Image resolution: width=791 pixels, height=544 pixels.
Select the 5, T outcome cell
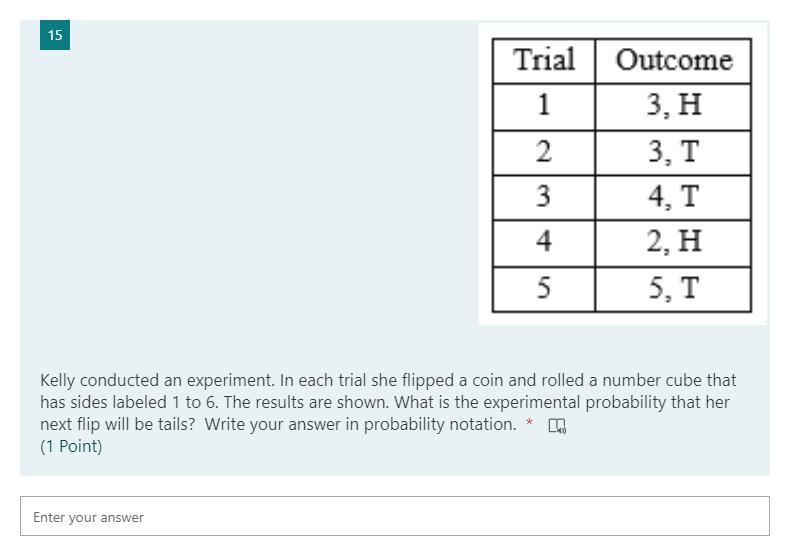click(673, 289)
